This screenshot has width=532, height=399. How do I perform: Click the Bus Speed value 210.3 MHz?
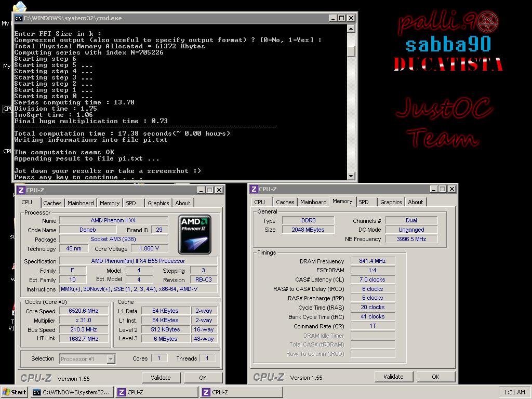tap(84, 329)
